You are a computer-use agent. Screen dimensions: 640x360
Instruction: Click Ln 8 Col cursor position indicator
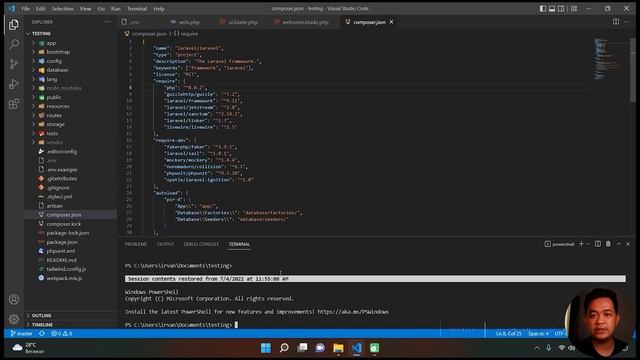coord(508,333)
